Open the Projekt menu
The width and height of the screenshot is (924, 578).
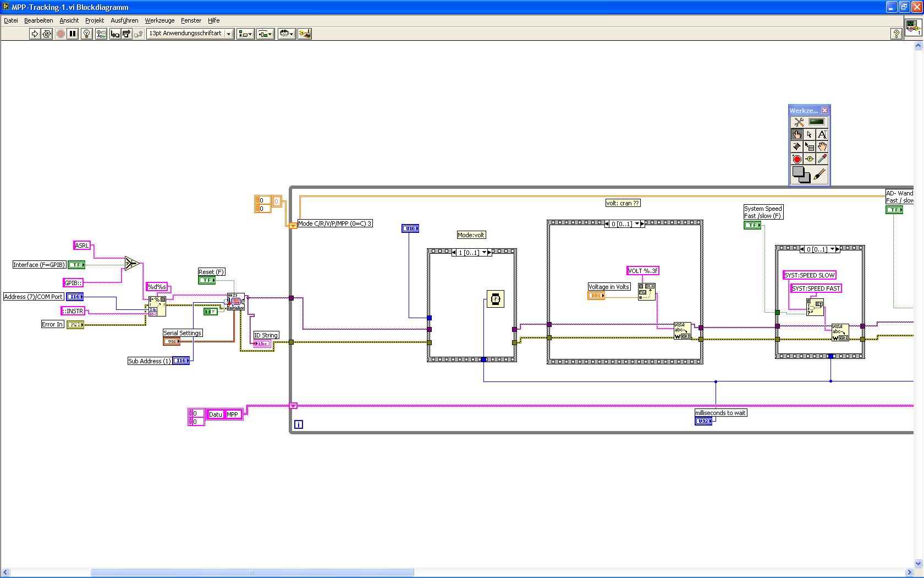click(95, 20)
